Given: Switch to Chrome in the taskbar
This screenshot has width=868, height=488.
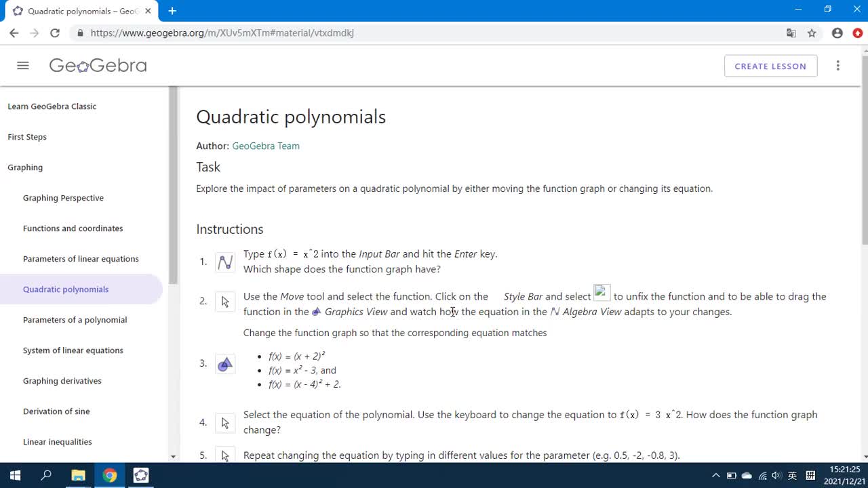Looking at the screenshot, I should click(110, 475).
